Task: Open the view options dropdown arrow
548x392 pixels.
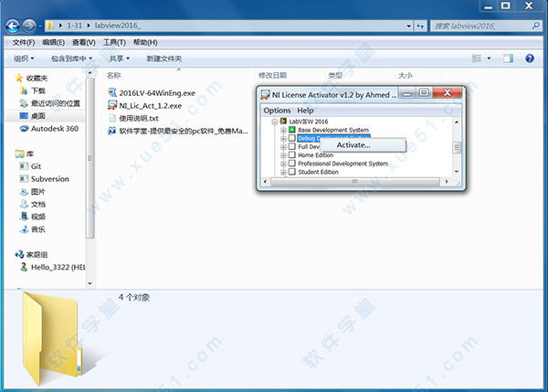Action: coord(489,58)
